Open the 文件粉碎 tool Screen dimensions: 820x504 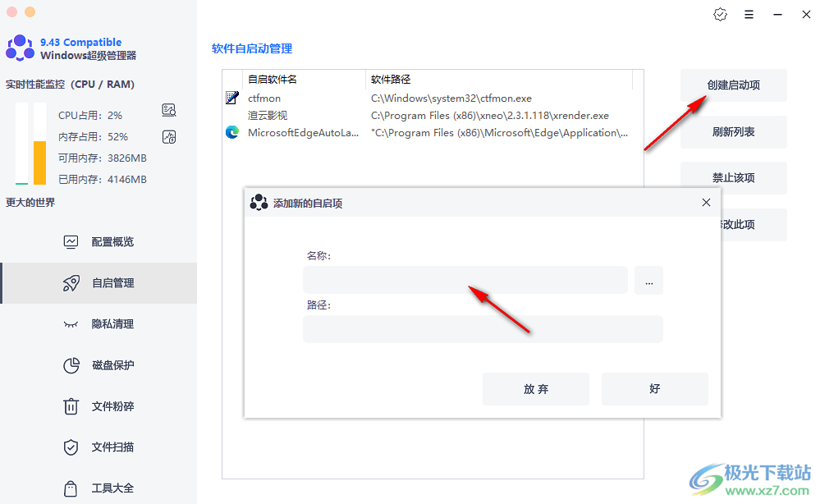pyautogui.click(x=99, y=406)
